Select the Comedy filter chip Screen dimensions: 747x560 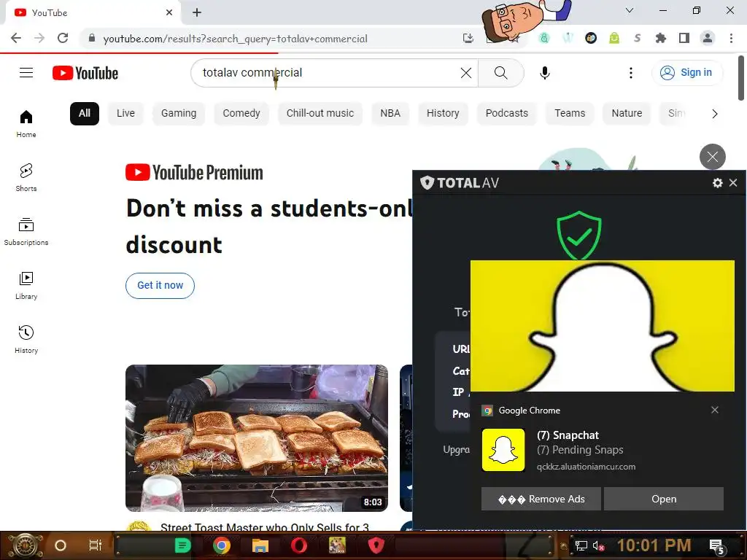[x=241, y=113]
